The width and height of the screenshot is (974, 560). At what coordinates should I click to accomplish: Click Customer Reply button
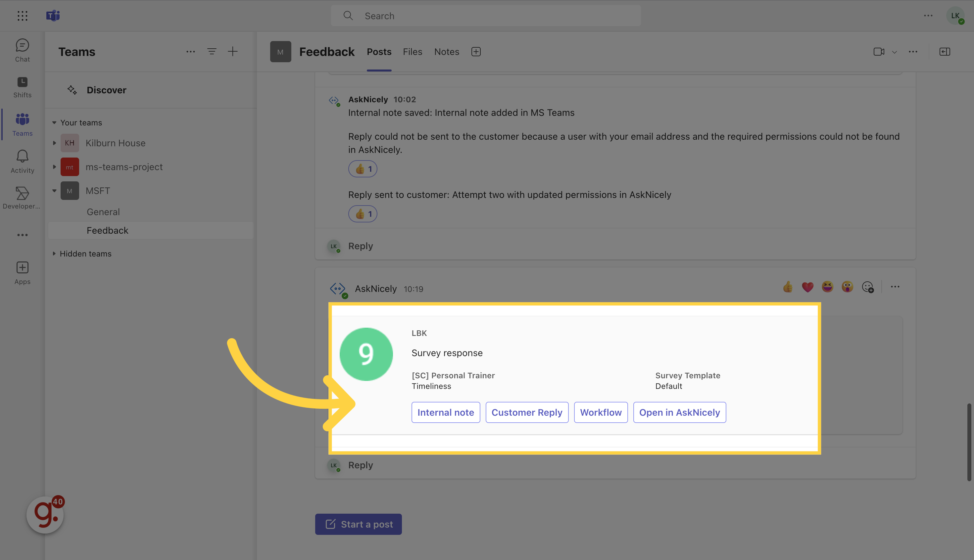click(x=527, y=412)
